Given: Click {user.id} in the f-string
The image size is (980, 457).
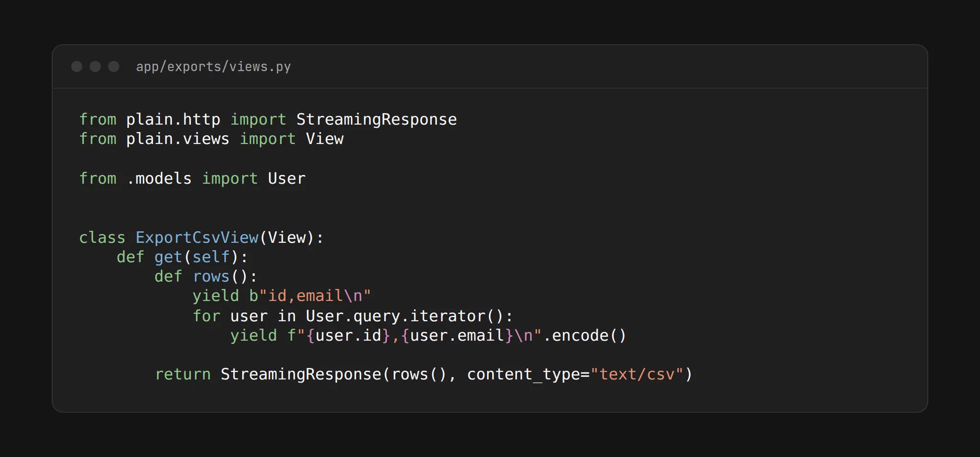Looking at the screenshot, I should [348, 336].
